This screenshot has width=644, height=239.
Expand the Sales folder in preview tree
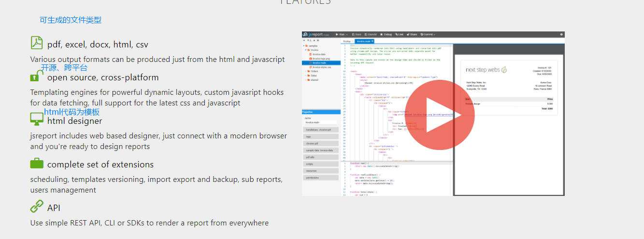pyautogui.click(x=306, y=75)
